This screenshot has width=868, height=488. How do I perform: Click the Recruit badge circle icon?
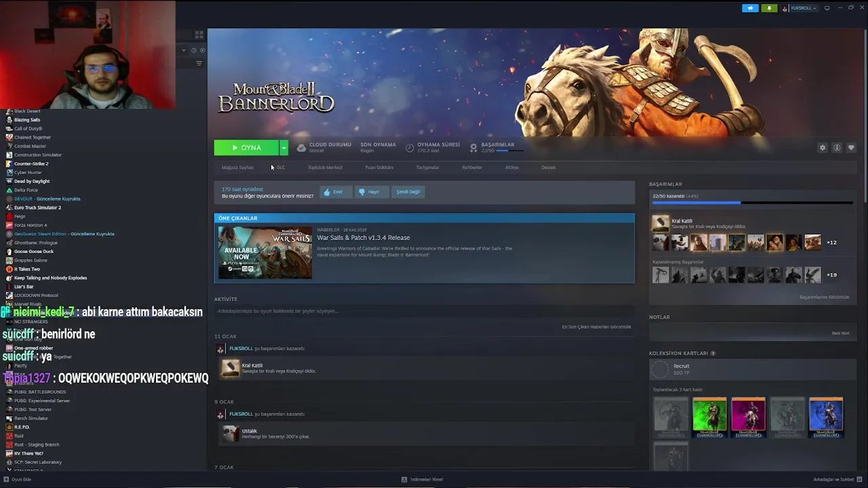tap(660, 369)
